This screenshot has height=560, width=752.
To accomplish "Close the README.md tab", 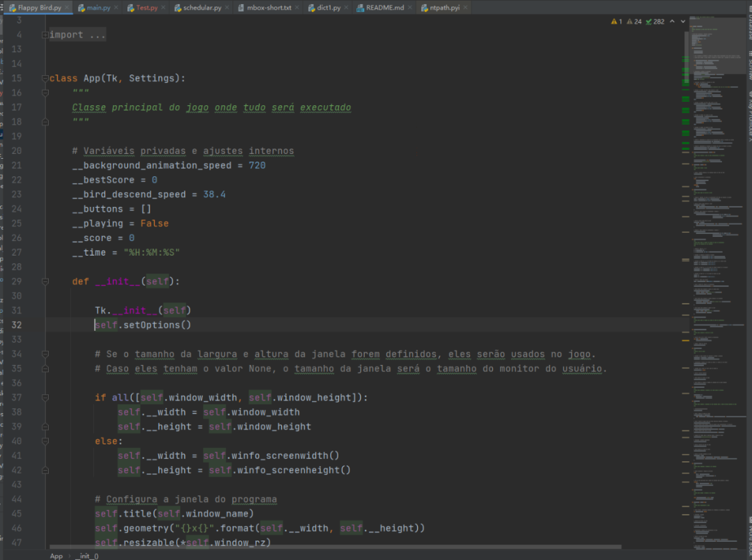I will [409, 8].
